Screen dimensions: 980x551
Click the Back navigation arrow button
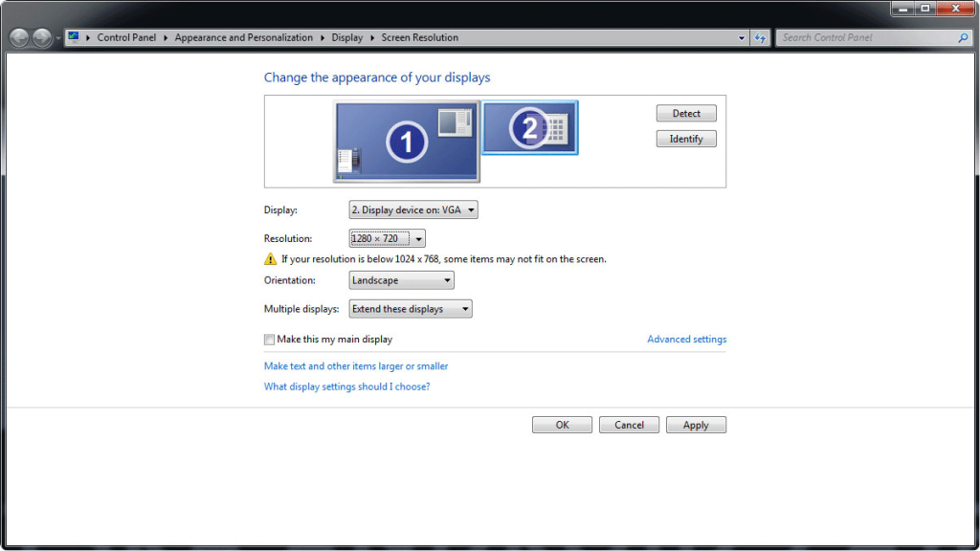pyautogui.click(x=18, y=37)
